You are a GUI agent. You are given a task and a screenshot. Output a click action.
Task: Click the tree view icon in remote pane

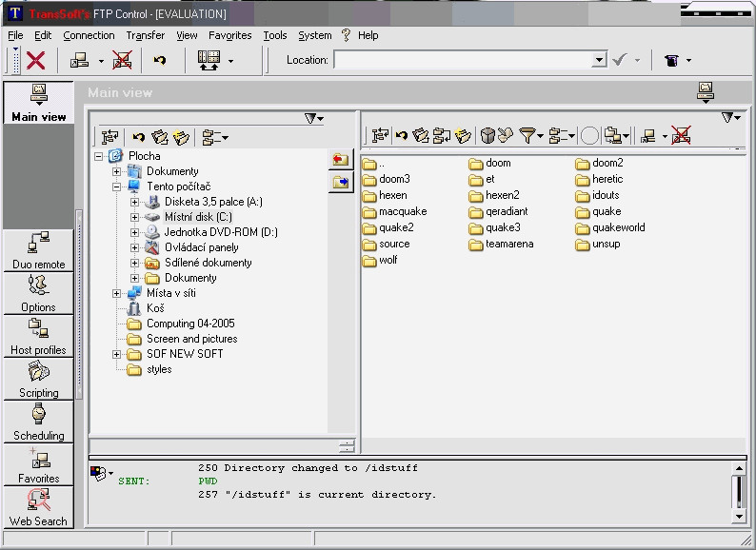click(x=380, y=135)
